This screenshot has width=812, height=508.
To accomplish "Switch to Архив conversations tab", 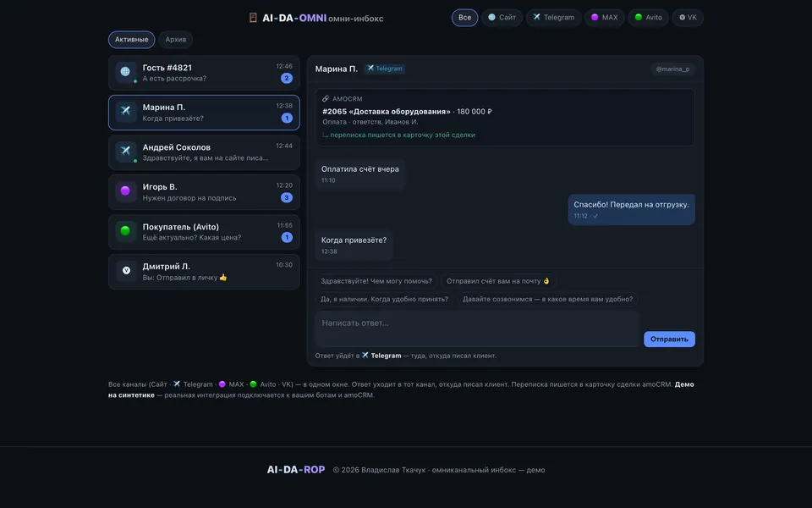I will tap(176, 40).
